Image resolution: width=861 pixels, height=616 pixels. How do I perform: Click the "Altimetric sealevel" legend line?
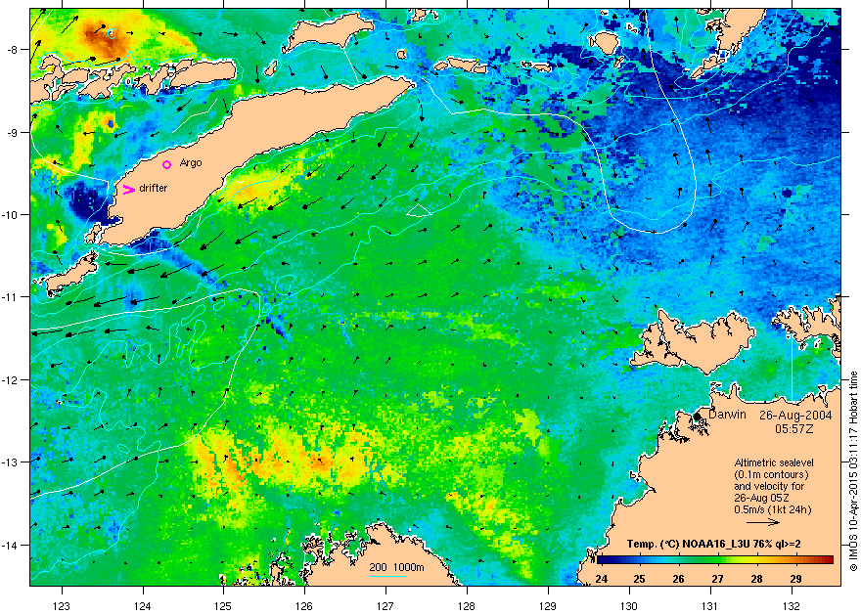[774, 462]
